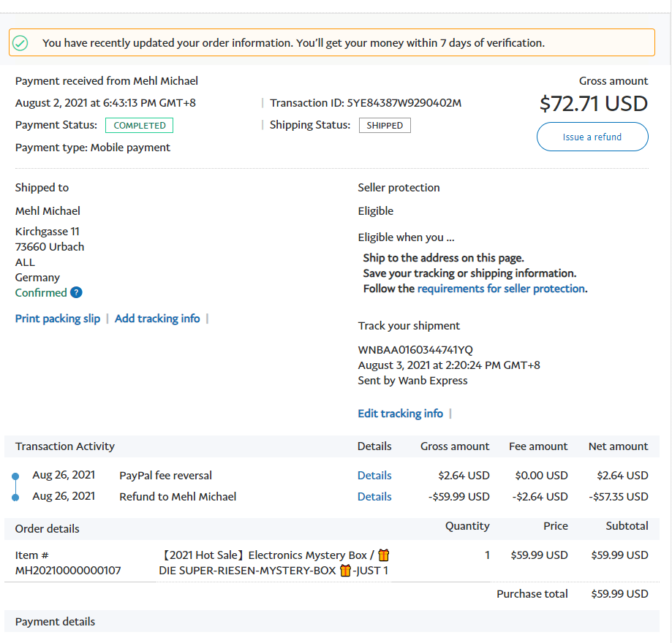Open Details for the PayPal fee reversal row
Image resolution: width=672 pixels, height=643 pixels.
[374, 476]
